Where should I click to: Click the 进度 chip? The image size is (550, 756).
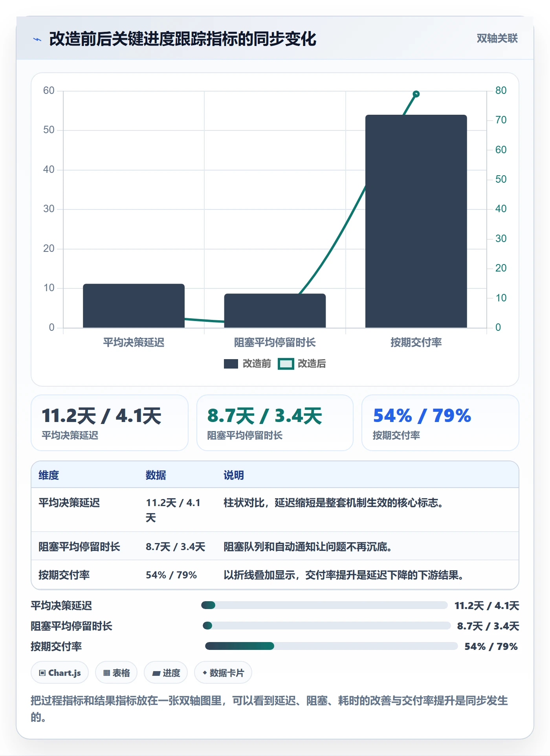point(166,673)
